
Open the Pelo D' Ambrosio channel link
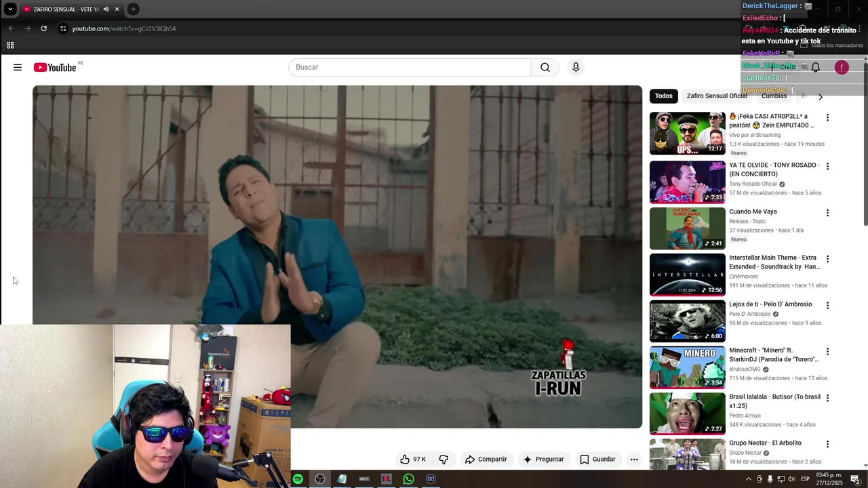click(749, 314)
